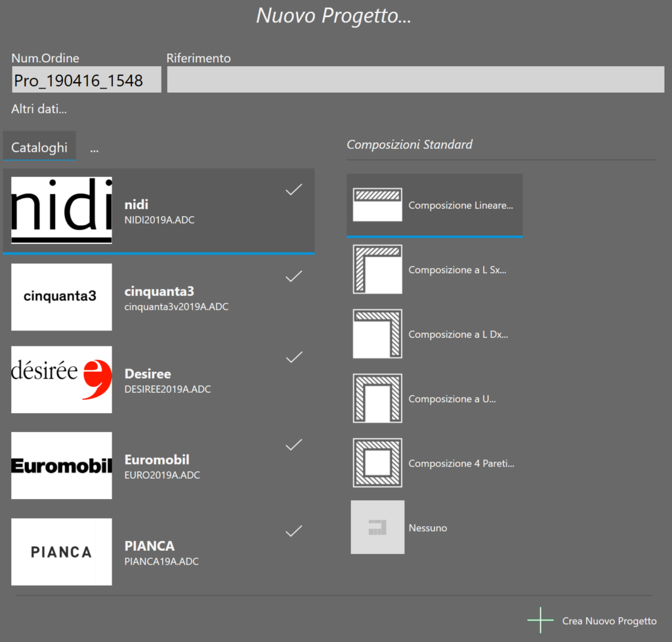The width and height of the screenshot is (672, 642).
Task: Choose the Composizione a L Sx icon
Action: 377,270
